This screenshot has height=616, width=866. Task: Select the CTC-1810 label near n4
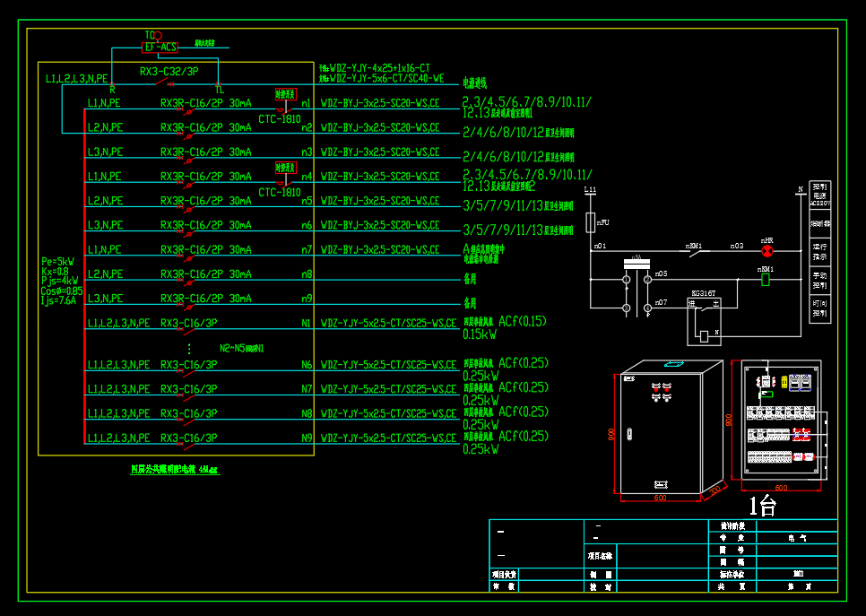point(280,192)
